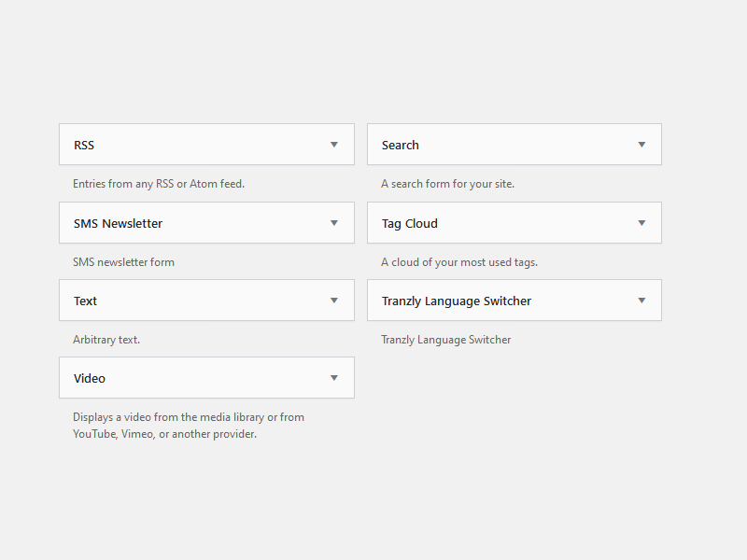This screenshot has height=560, width=747.
Task: Click 'A search form for your site' text
Action: point(448,184)
